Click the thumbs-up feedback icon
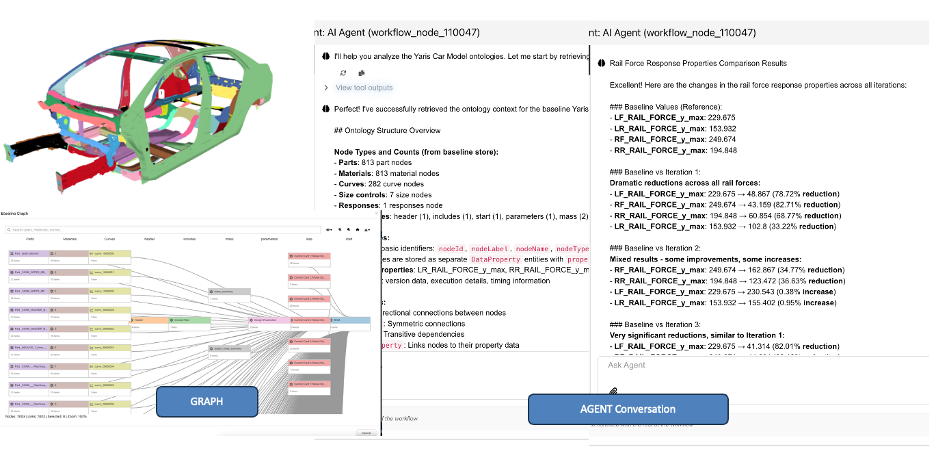Image resolution: width=936 pixels, height=450 pixels. point(361,73)
